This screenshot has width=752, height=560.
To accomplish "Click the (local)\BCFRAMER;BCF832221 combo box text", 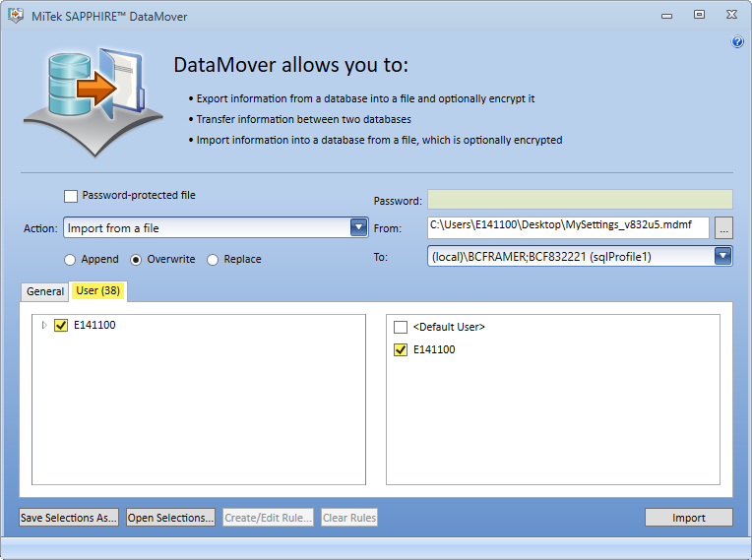I will pos(541,257).
